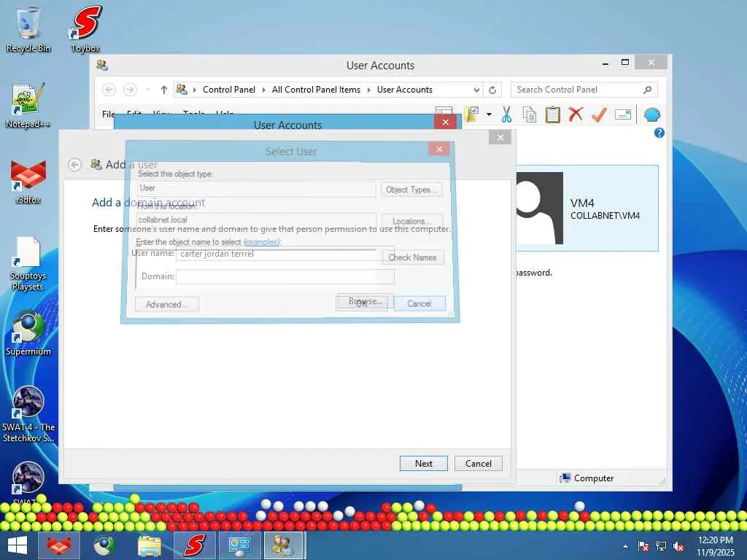747x560 pixels.
Task: Open recent locations dropdown arrow
Action: [x=147, y=90]
